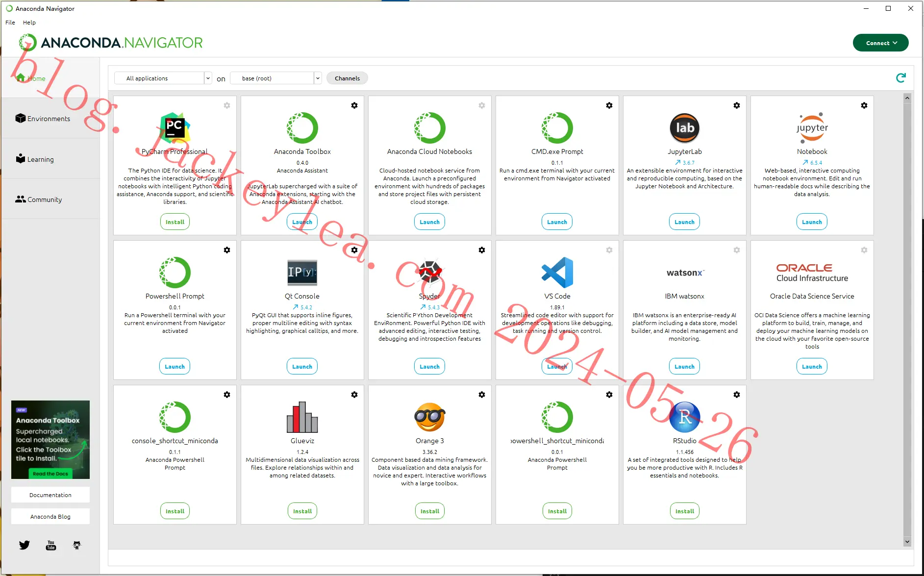The image size is (924, 576).
Task: Click the JupyterLab app icon
Action: [x=685, y=127]
